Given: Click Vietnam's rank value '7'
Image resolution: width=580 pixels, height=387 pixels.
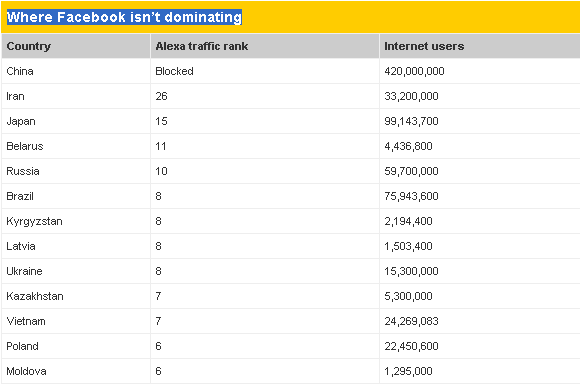Looking at the screenshot, I should click(x=158, y=321).
